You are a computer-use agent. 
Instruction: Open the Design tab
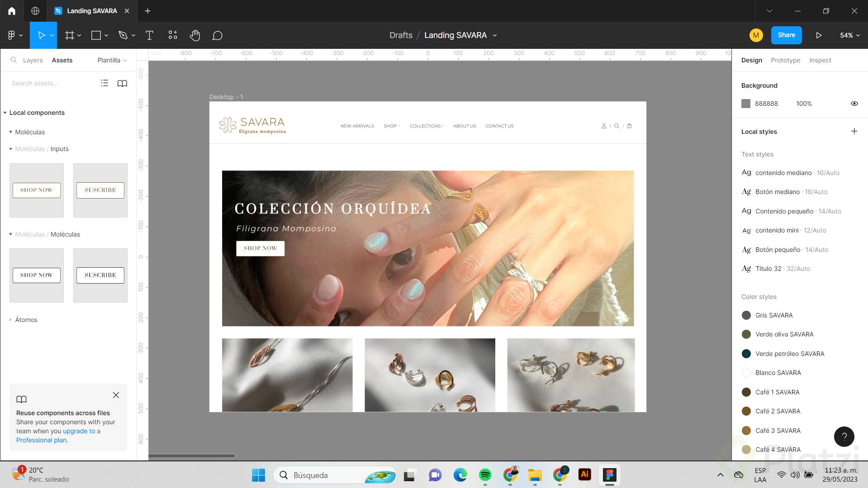[751, 60]
